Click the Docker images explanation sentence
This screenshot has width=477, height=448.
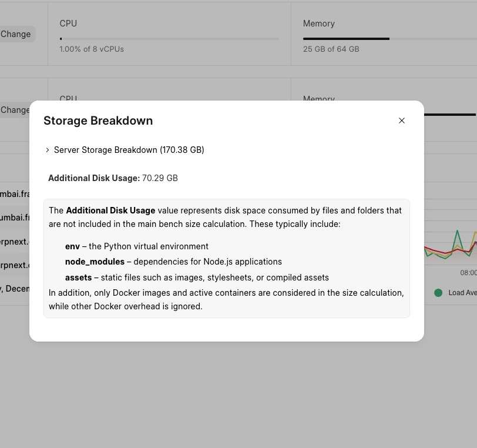pyautogui.click(x=226, y=299)
